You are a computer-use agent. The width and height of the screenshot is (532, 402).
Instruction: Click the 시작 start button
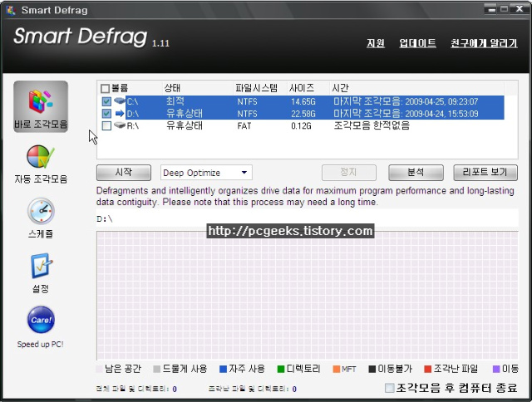(x=124, y=173)
